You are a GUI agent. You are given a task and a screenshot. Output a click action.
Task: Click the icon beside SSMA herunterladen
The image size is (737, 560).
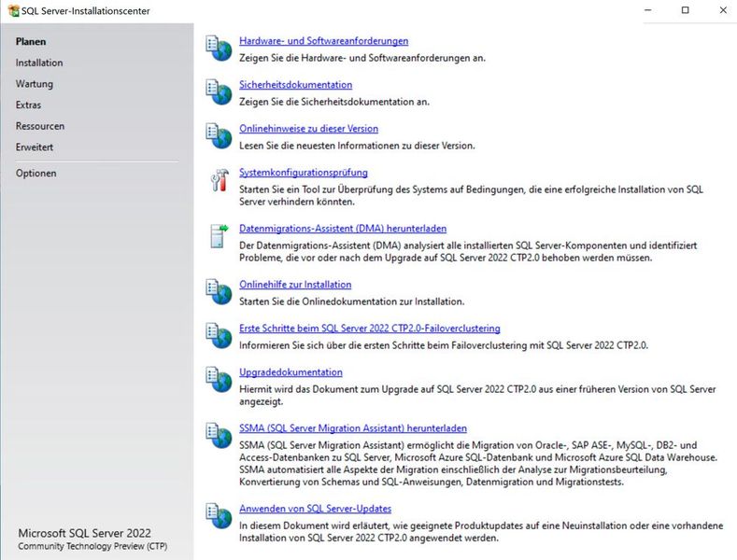click(x=219, y=436)
